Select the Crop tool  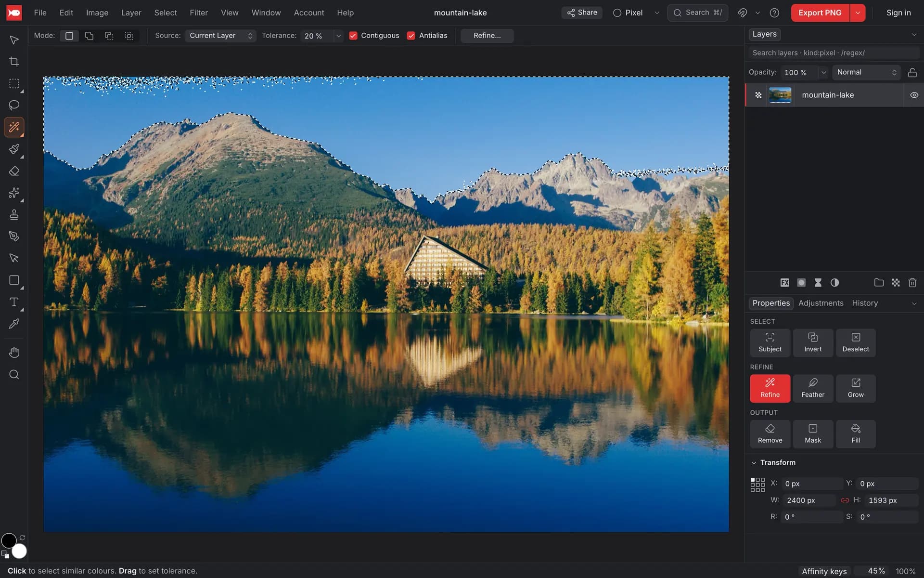14,62
